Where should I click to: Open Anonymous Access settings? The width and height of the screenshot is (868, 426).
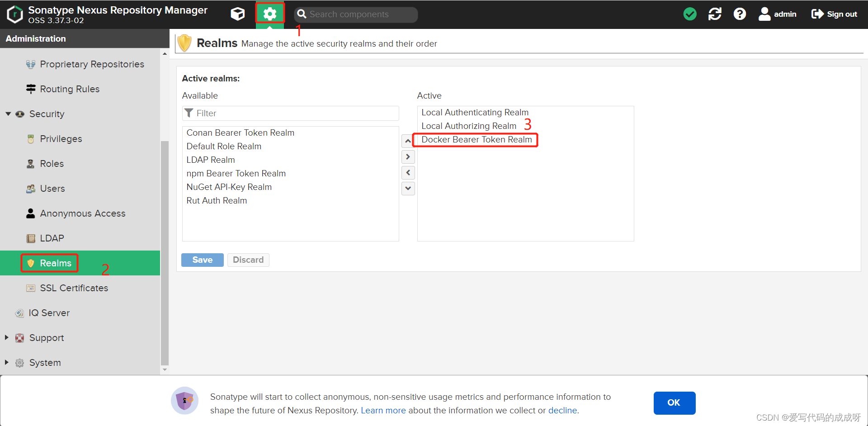click(x=83, y=213)
